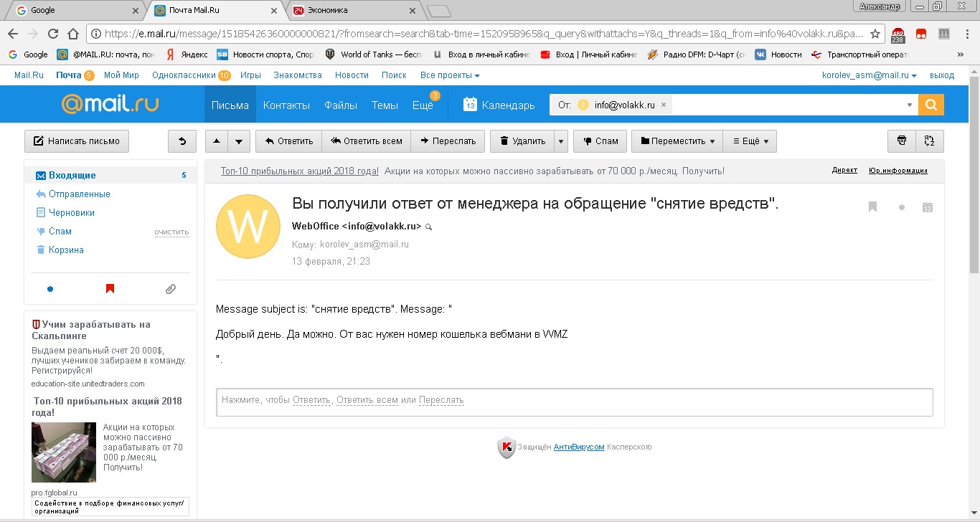This screenshot has height=522, width=980.
Task: Open the calendar icon in the header
Action: pos(470,105)
